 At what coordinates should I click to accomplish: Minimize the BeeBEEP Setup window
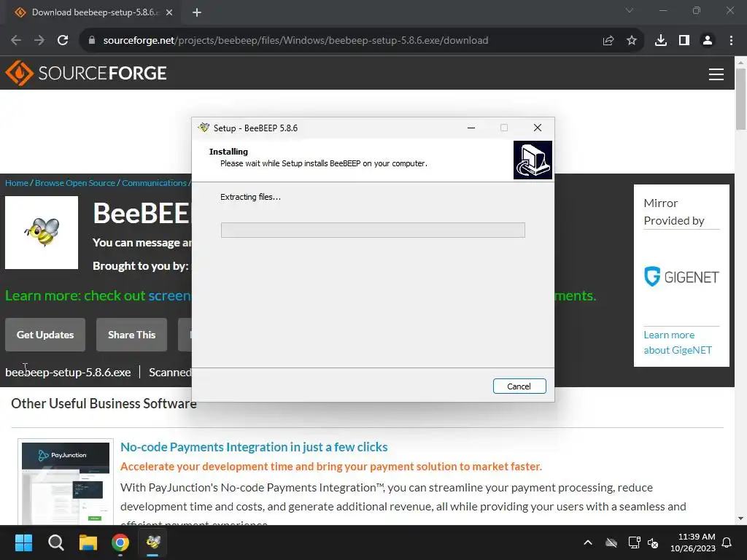coord(471,128)
